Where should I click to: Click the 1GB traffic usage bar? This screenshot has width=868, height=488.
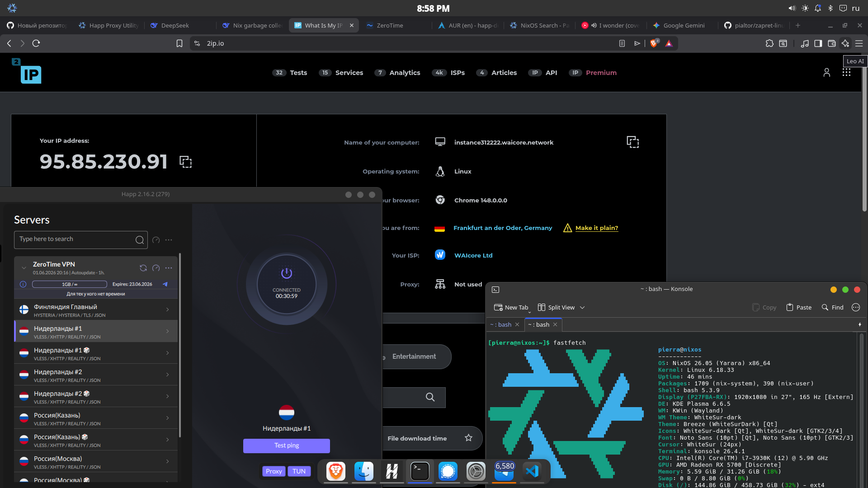click(70, 284)
